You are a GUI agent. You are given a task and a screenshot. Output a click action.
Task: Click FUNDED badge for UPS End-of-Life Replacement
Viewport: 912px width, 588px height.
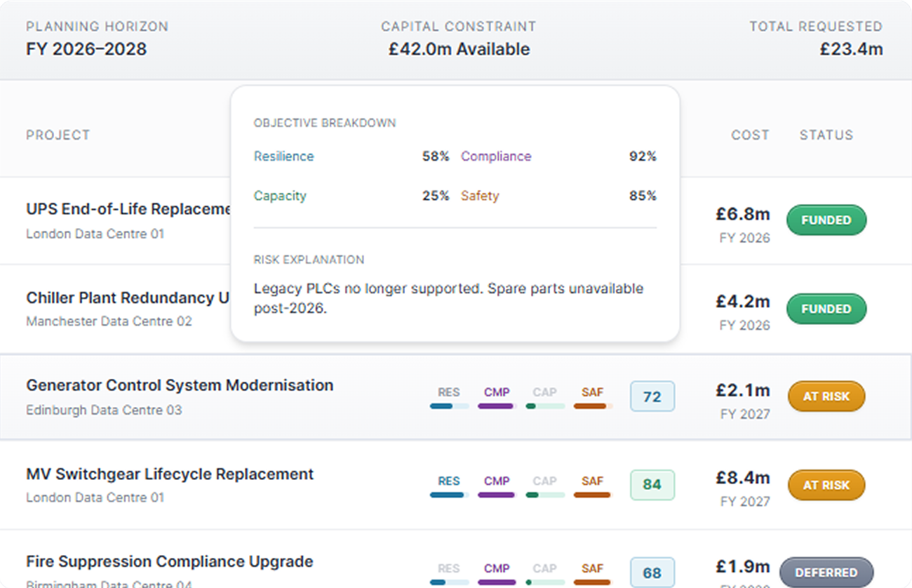click(826, 220)
